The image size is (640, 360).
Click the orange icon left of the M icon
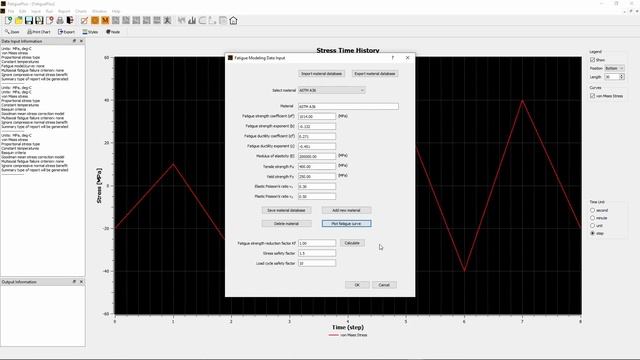click(x=95, y=20)
